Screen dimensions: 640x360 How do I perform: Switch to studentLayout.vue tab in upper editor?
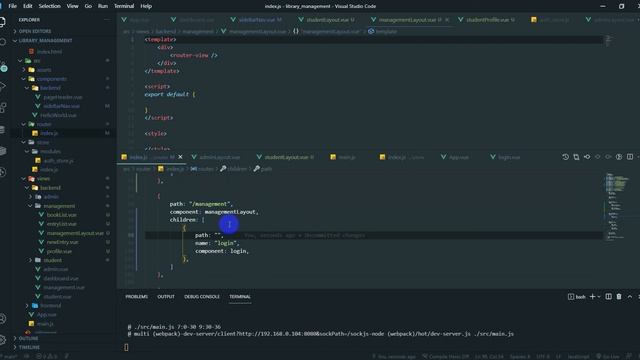[x=327, y=20]
